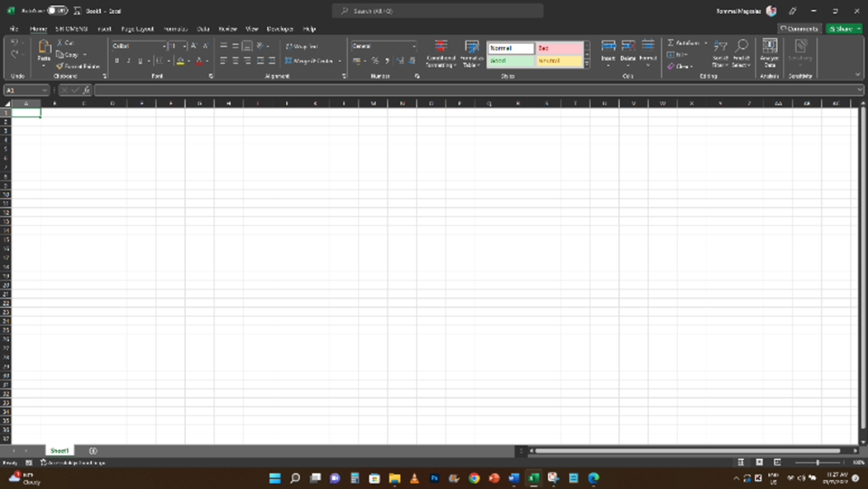Click the Decrease Decimal icon

[412, 61]
